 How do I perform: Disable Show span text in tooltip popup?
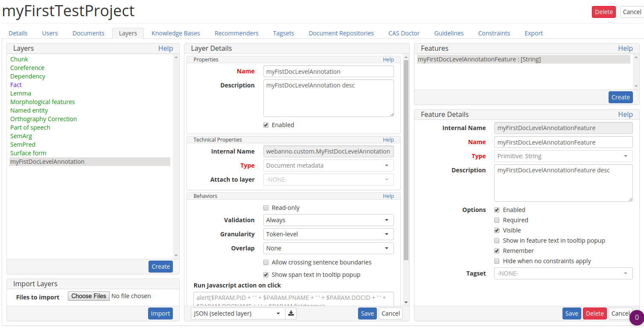[266, 274]
